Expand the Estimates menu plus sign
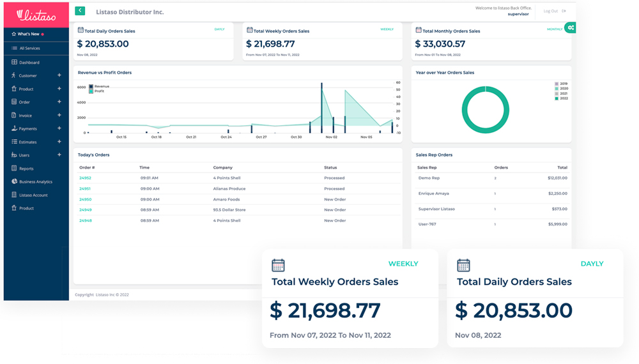Viewport: 639px width, 364px height. click(x=59, y=142)
